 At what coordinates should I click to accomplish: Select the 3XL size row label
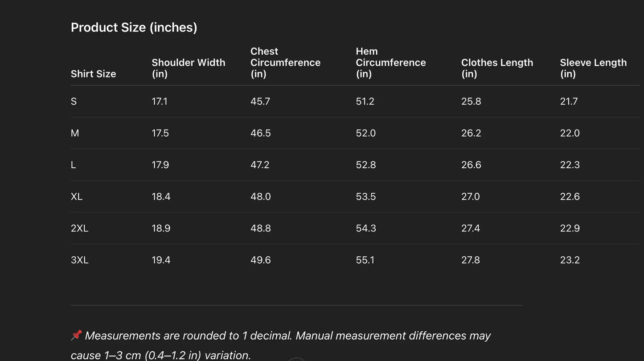[x=79, y=260]
